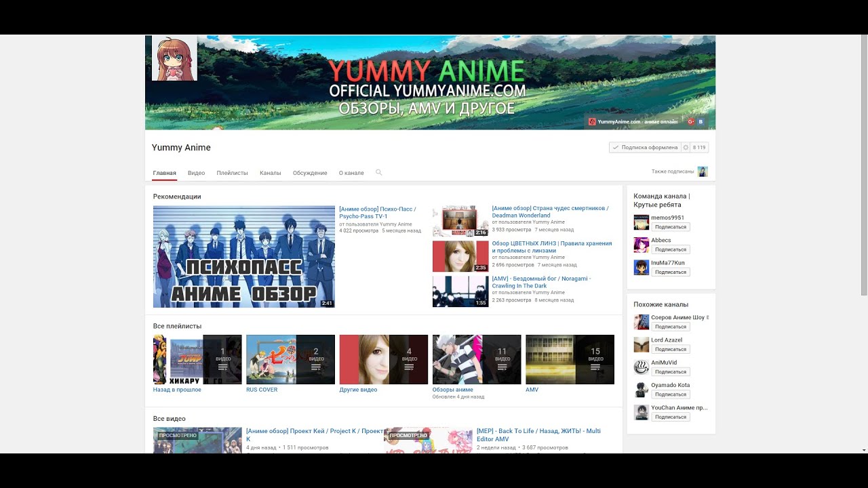Open the Назад в прошлое playlist link

tap(177, 390)
